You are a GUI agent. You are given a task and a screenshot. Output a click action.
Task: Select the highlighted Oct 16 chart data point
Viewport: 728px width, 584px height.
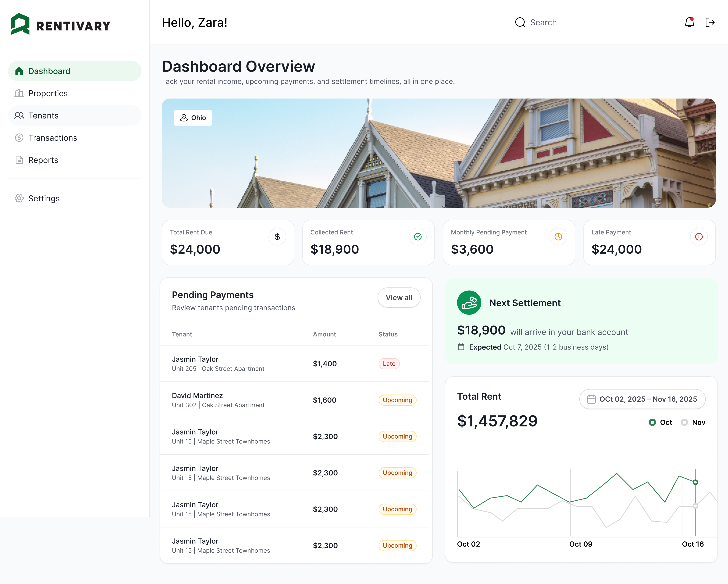[x=695, y=482]
